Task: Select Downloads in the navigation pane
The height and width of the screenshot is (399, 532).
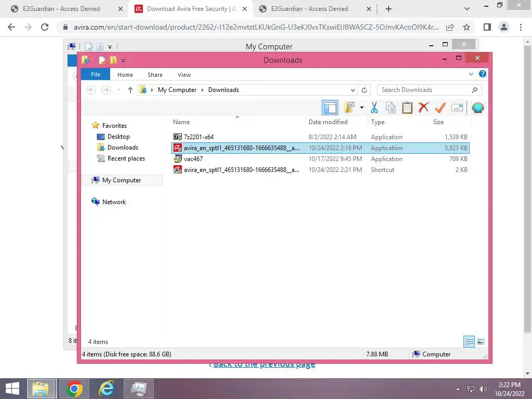Action: click(123, 147)
